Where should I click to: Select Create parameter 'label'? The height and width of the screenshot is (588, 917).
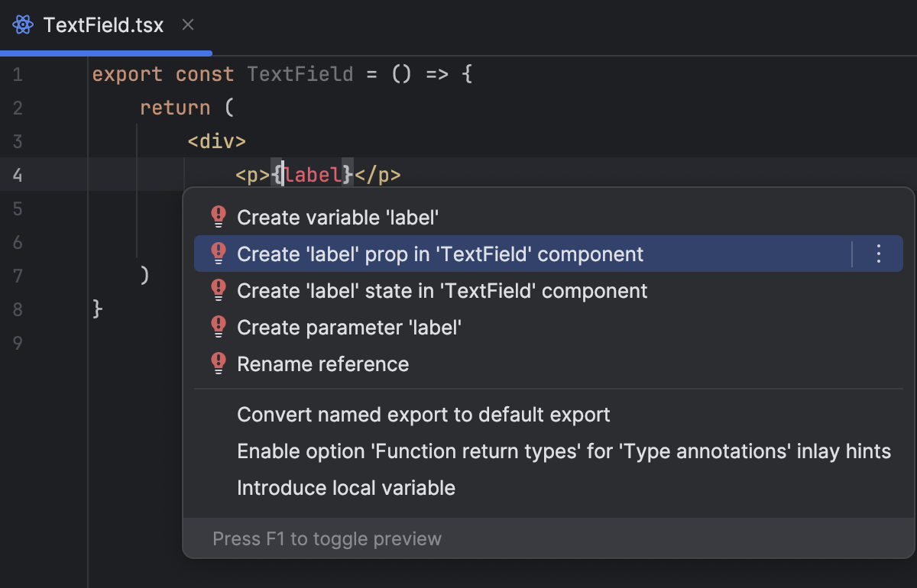(350, 327)
